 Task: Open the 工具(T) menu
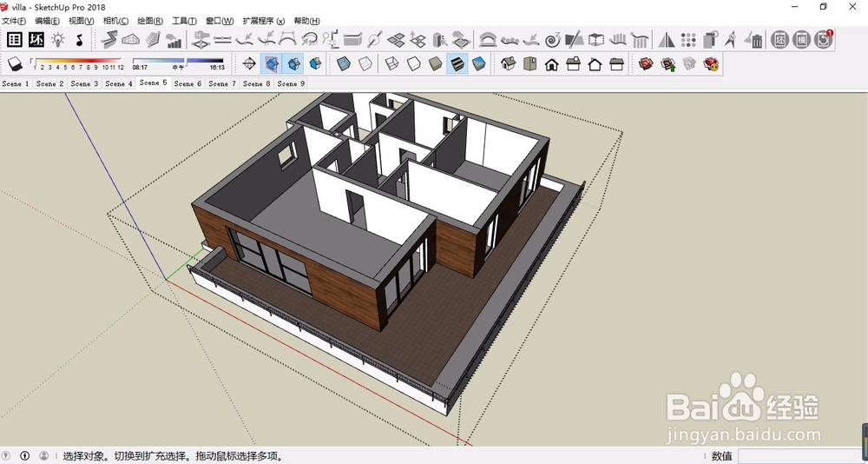184,21
